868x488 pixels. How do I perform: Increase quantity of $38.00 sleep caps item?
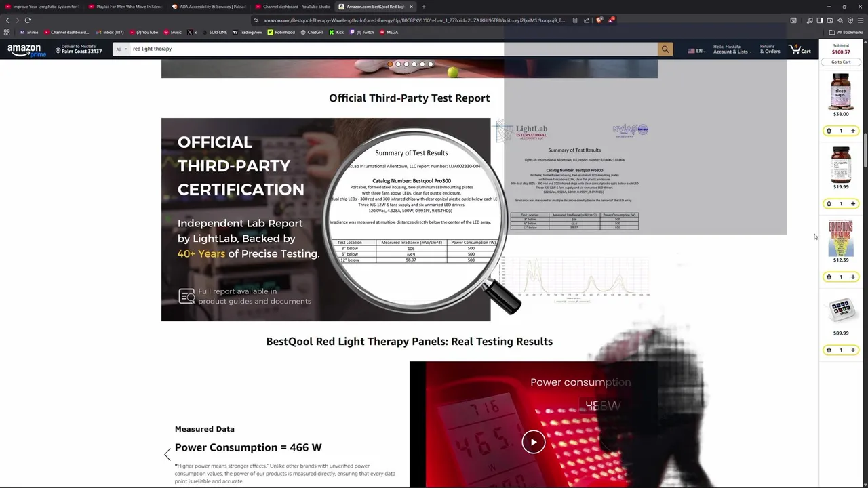coord(853,131)
